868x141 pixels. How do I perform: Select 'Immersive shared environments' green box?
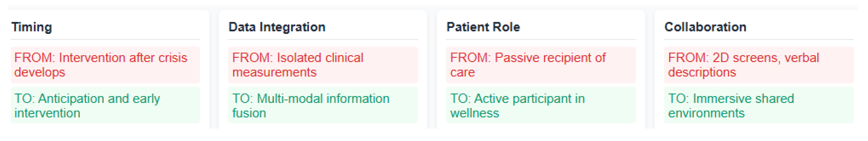click(758, 106)
